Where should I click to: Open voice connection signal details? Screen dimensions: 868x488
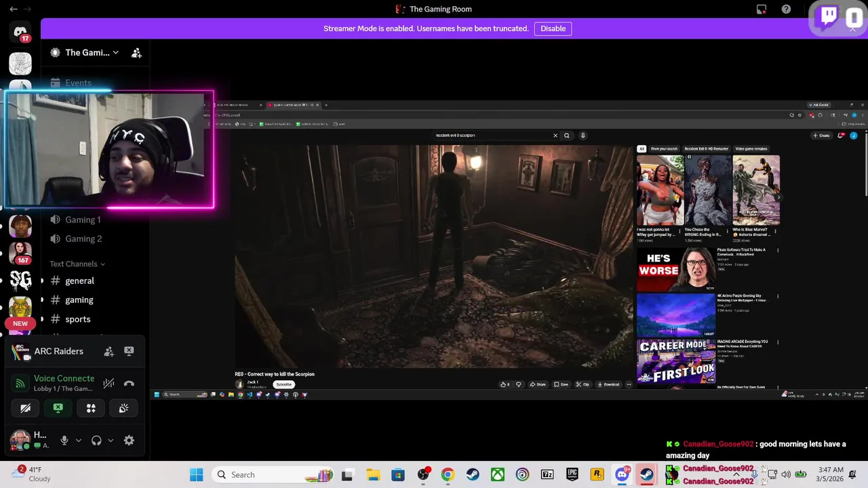20,384
